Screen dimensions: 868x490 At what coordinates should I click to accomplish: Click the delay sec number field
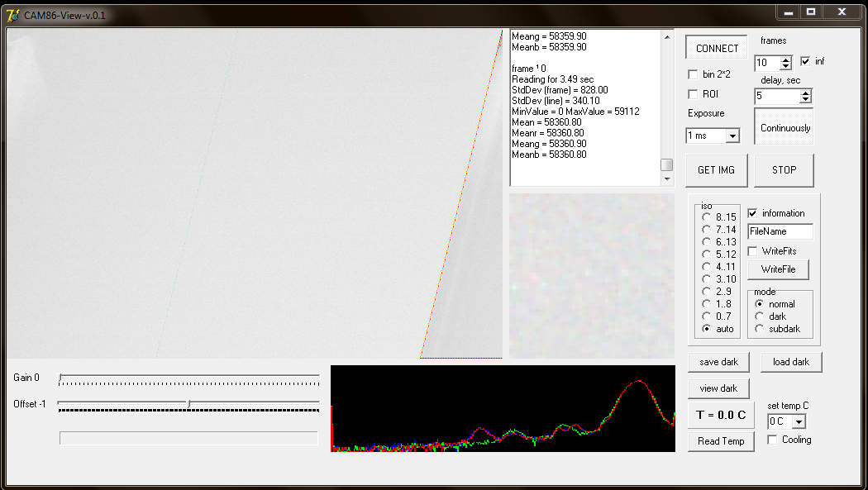(x=778, y=96)
